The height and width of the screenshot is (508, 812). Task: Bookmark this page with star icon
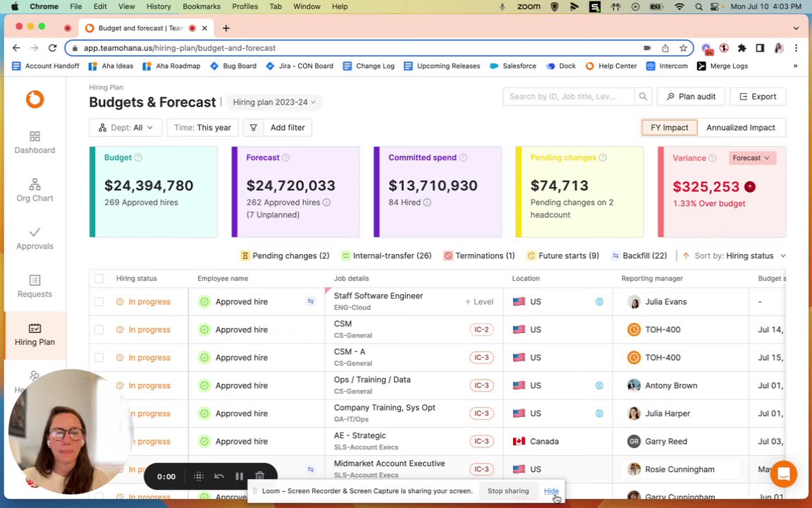click(x=683, y=48)
